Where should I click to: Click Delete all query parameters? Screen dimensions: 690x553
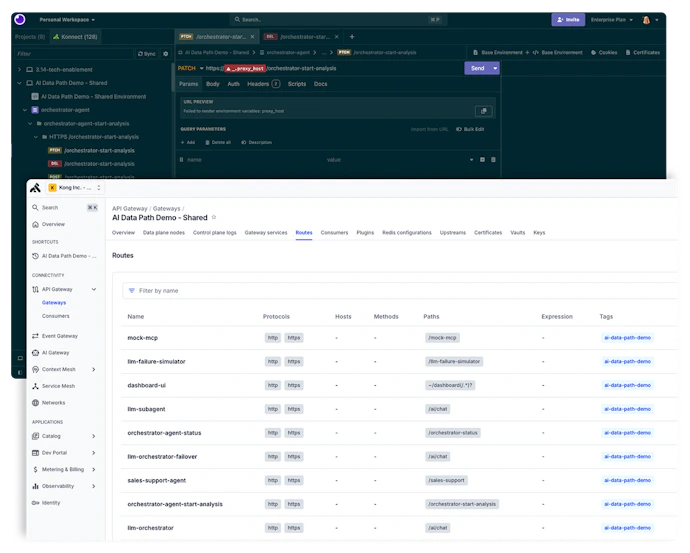pyautogui.click(x=218, y=143)
